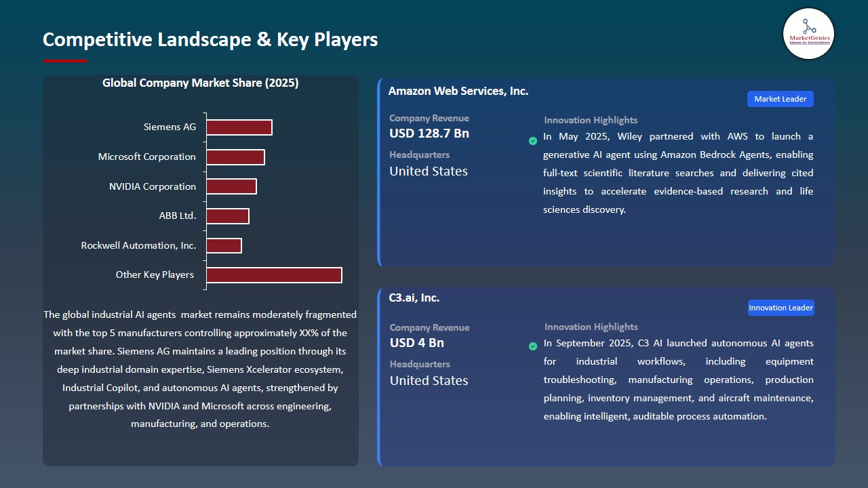Click the Innovation Leader badge
This screenshot has height=488, width=868.
[781, 308]
